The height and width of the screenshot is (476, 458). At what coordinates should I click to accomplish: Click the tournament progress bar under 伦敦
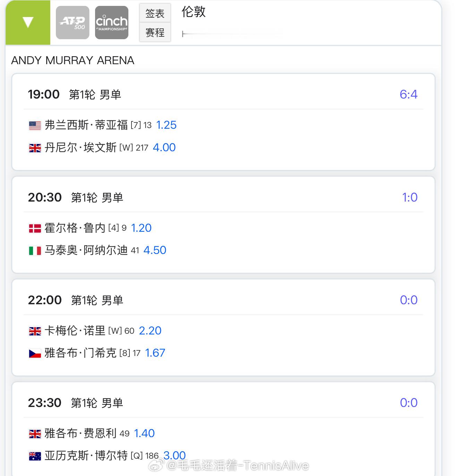[x=232, y=34]
